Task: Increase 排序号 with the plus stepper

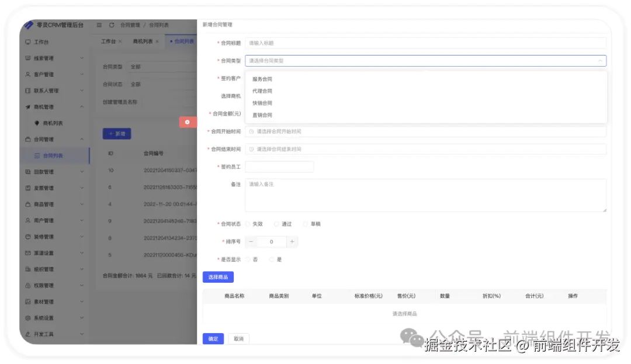Action: coord(292,241)
